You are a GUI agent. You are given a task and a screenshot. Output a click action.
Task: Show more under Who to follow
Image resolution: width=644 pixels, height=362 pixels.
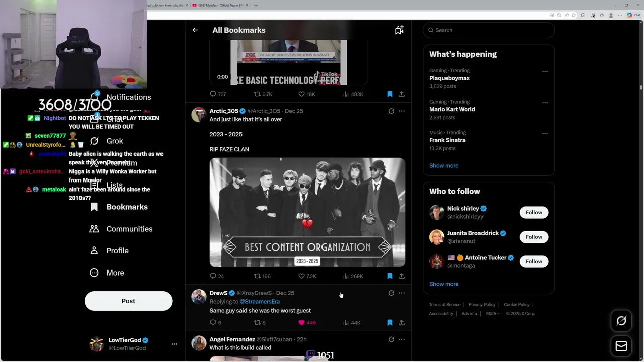click(x=444, y=284)
